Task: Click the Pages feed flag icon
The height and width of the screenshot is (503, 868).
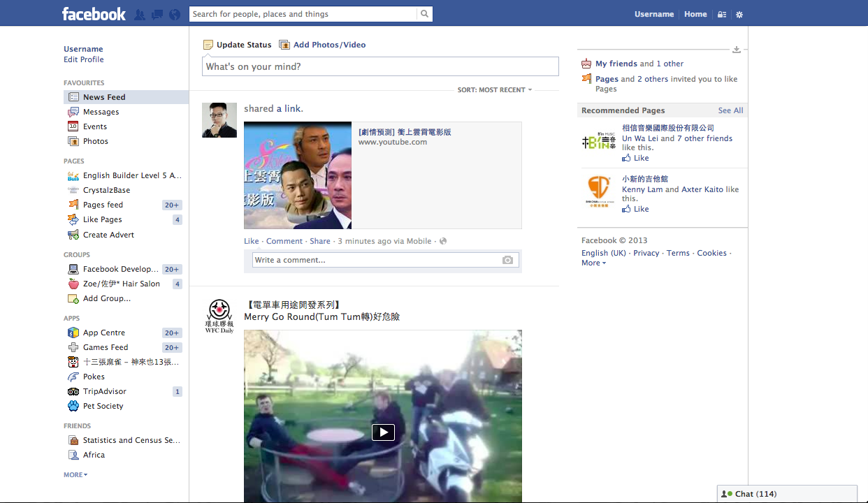Action: pyautogui.click(x=73, y=205)
